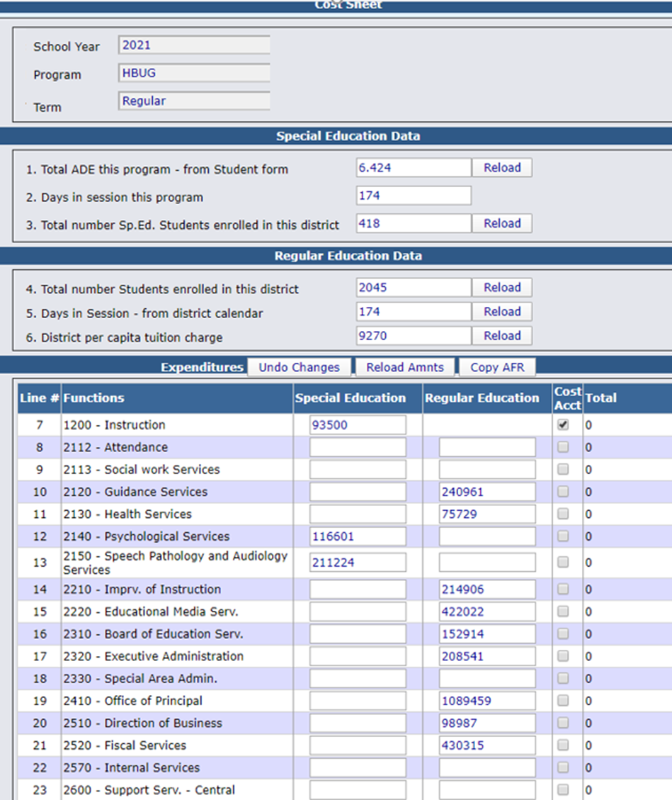The image size is (672, 800).
Task: Check Cost Acct for Special Area Admin.
Action: 563,678
